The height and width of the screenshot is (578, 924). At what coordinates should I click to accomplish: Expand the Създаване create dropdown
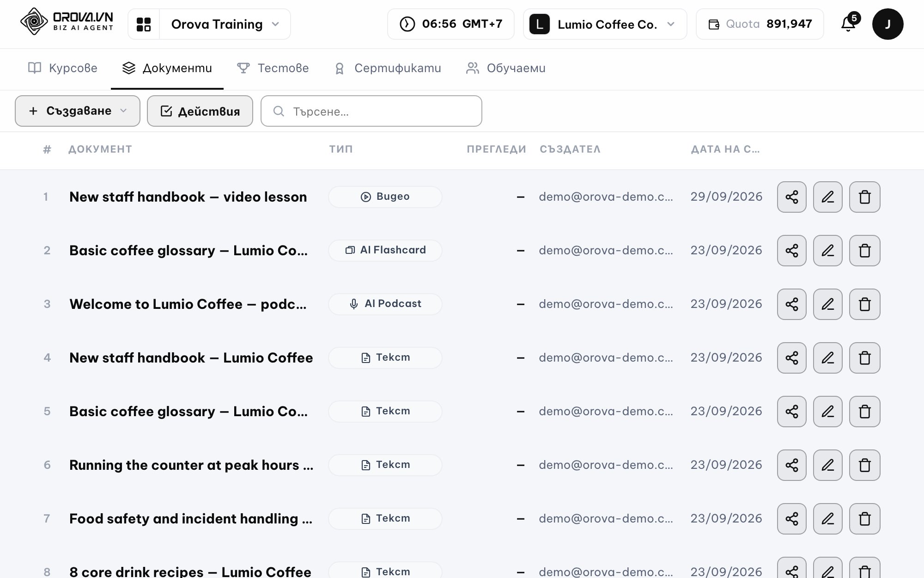pos(78,111)
